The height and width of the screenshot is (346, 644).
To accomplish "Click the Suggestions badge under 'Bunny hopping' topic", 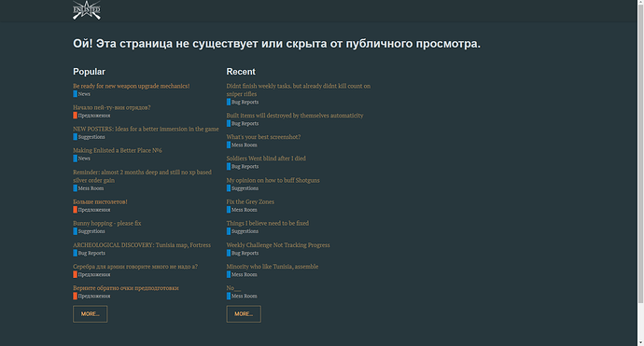I will tap(89, 231).
